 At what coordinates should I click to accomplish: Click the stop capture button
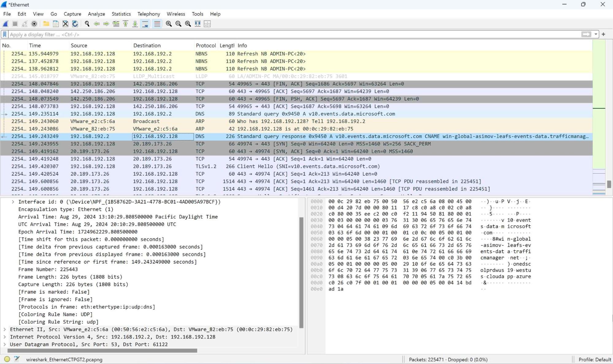click(15, 24)
